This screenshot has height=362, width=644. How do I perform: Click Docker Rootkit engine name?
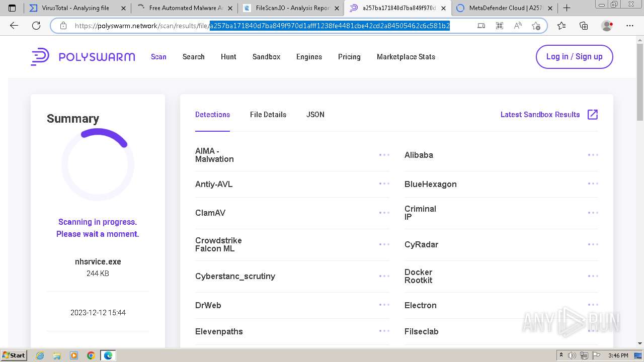coord(419,276)
